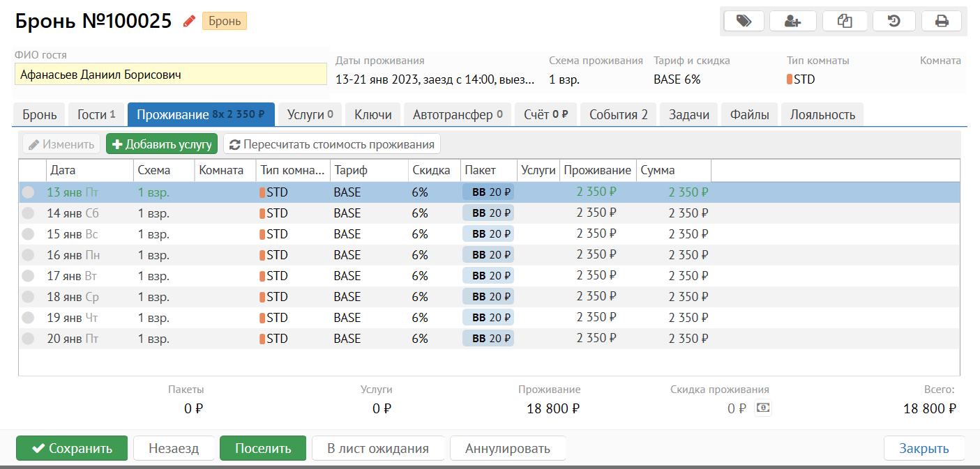Viewport: 980px width, 469px height.
Task: Switch to the Гости tab
Action: pos(96,115)
